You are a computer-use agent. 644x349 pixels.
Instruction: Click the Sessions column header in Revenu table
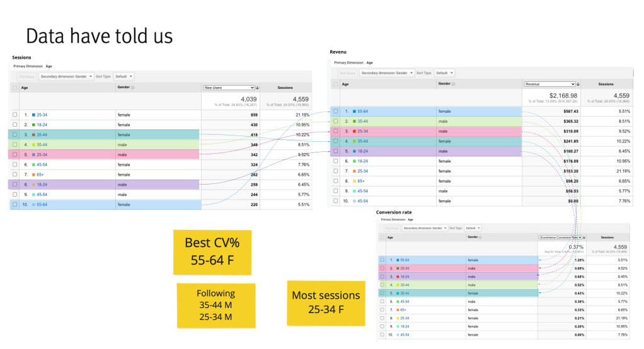606,84
